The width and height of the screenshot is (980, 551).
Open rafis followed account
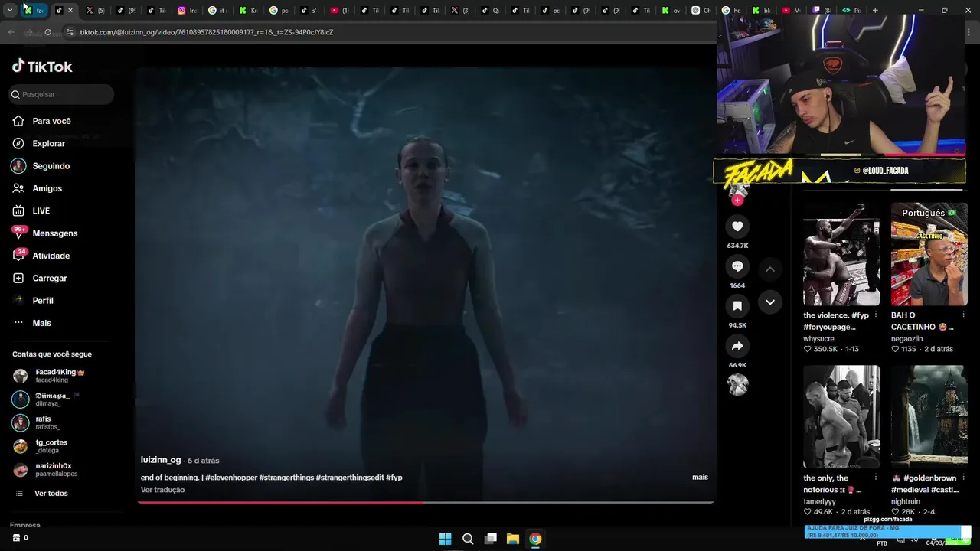(36, 422)
